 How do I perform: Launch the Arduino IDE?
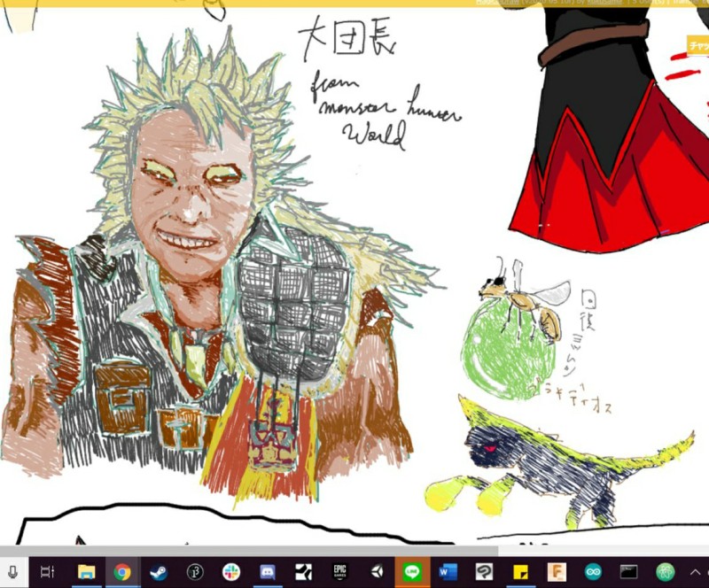[593, 572]
